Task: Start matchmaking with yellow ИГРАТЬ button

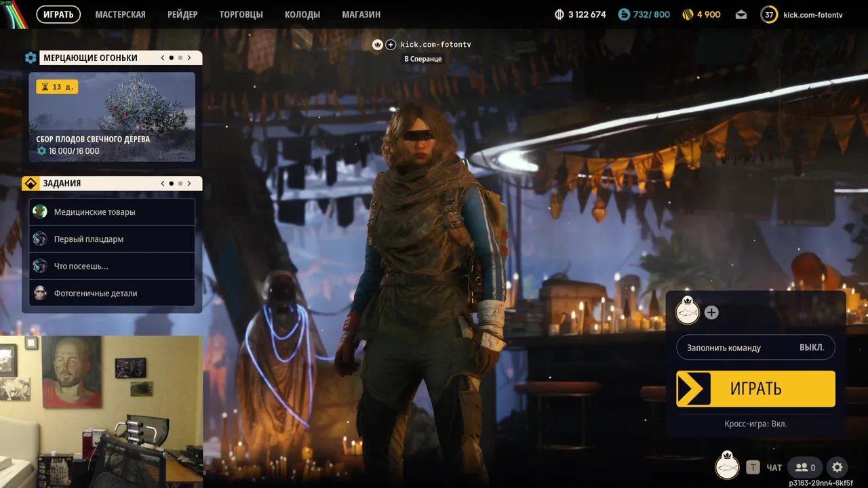Action: [x=755, y=388]
